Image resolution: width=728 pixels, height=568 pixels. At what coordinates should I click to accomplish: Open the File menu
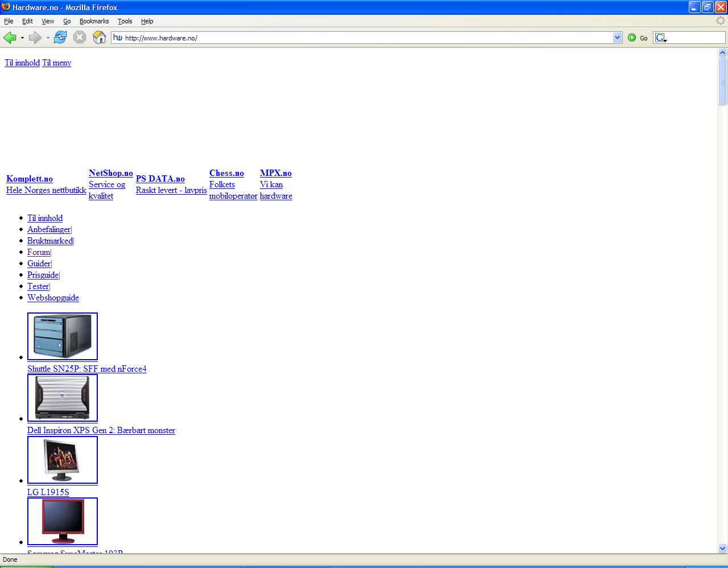point(9,21)
